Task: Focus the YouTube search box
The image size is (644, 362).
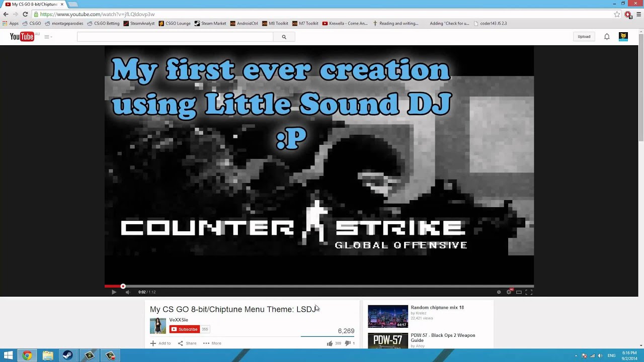Action: [175, 37]
